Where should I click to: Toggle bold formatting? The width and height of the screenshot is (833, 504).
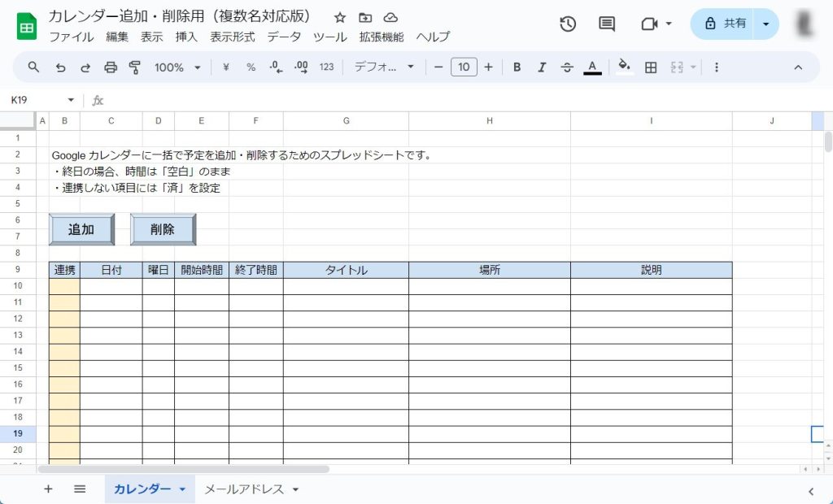click(517, 67)
